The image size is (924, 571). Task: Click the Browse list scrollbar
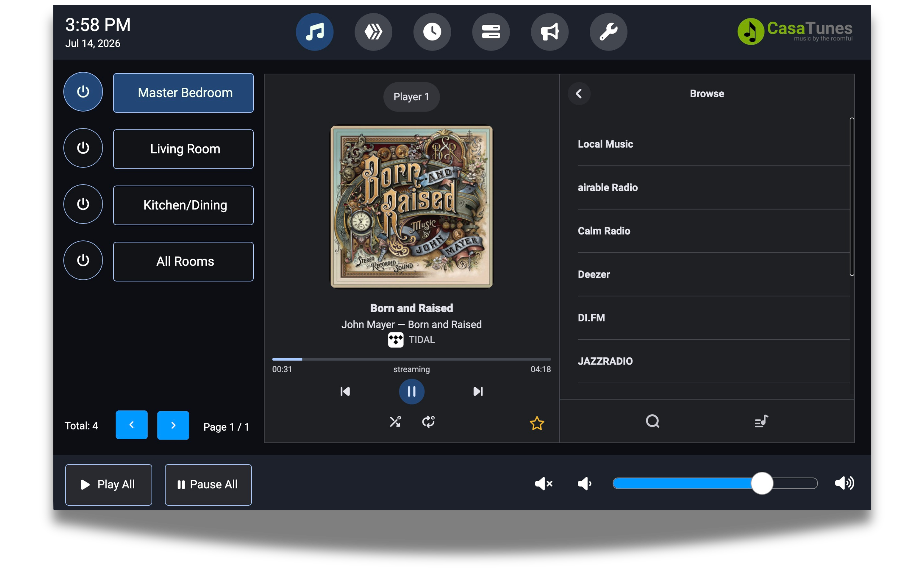[852, 197]
